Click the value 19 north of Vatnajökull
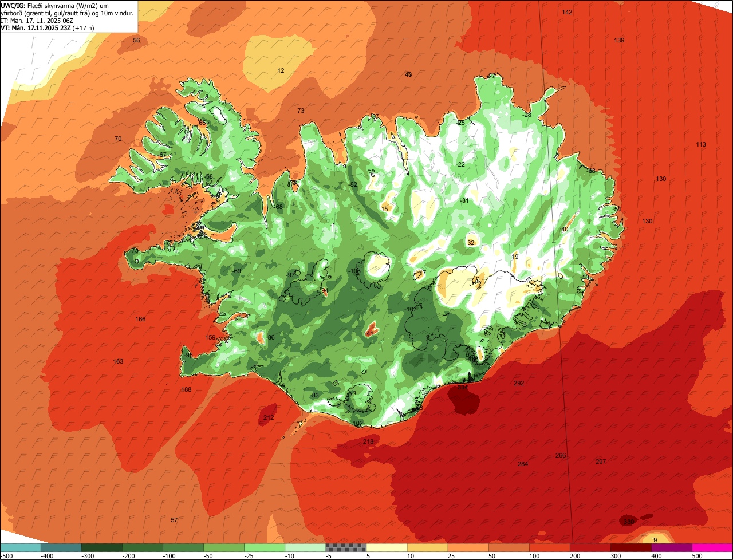This screenshot has width=733, height=560. click(515, 257)
